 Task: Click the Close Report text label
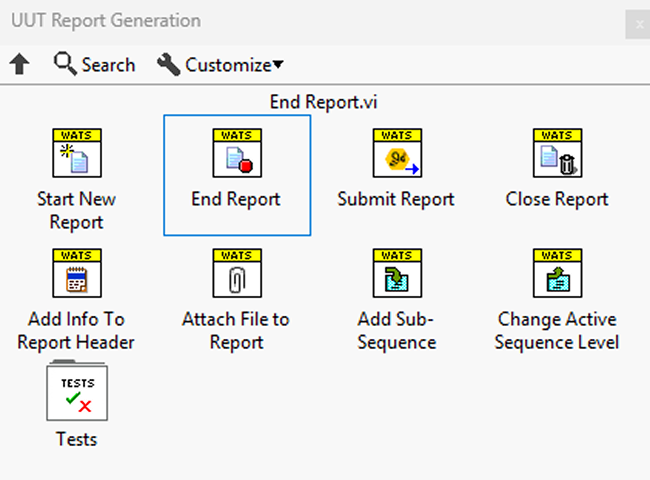556,199
